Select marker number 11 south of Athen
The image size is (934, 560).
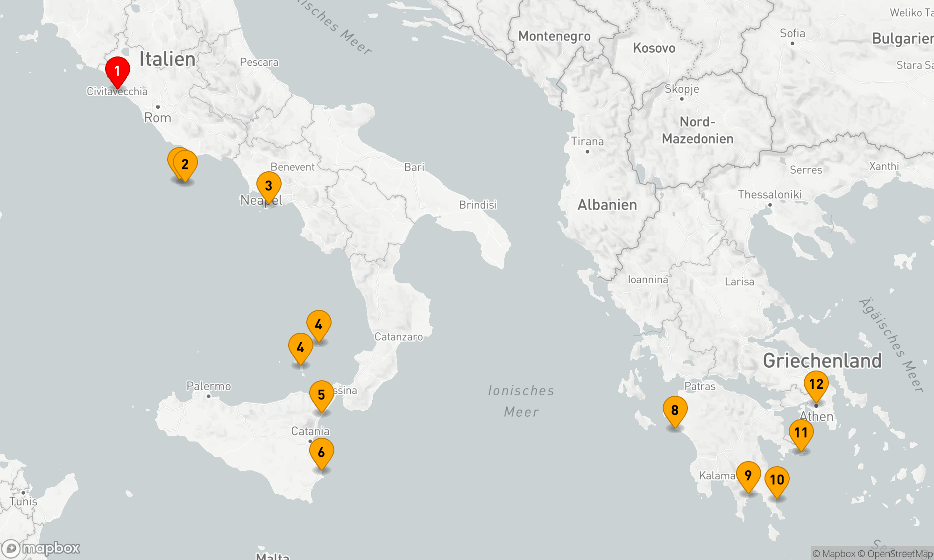[801, 433]
